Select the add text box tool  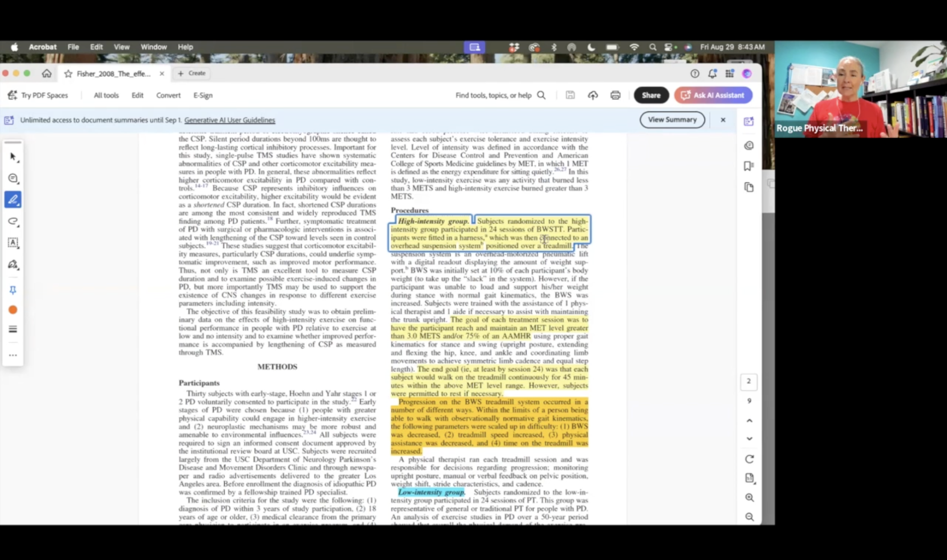click(13, 243)
